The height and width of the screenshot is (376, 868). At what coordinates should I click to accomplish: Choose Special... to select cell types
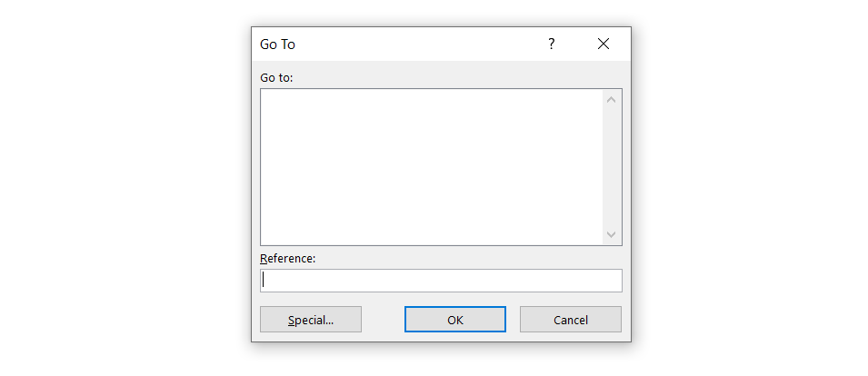[311, 320]
